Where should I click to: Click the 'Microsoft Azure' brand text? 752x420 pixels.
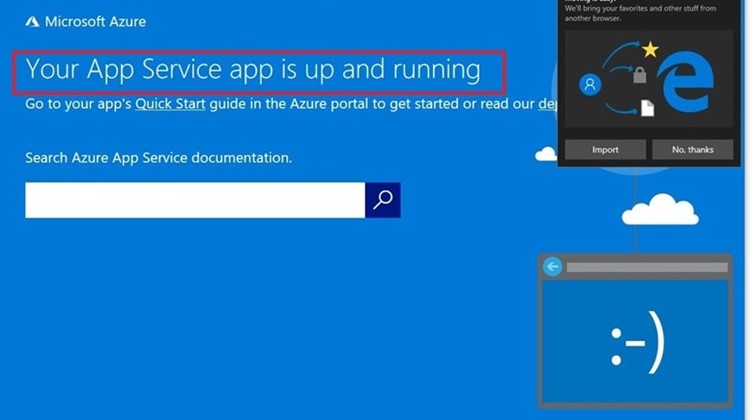[x=95, y=22]
